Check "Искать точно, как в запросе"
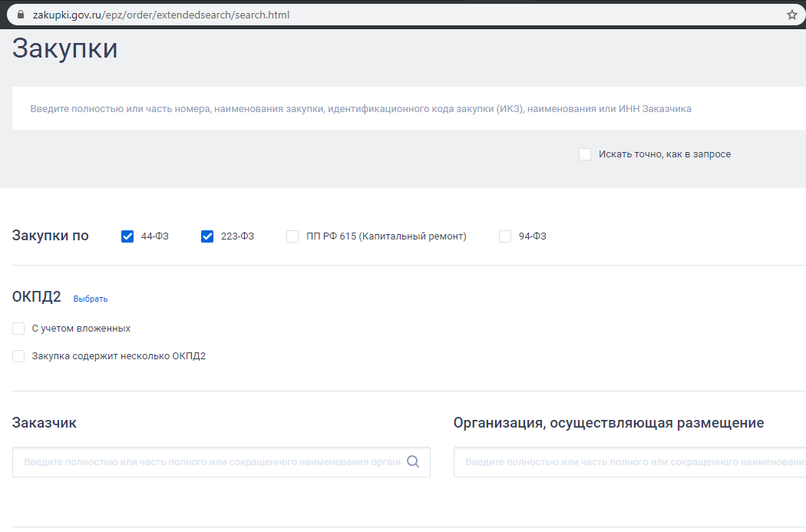The width and height of the screenshot is (806, 532). click(x=585, y=154)
